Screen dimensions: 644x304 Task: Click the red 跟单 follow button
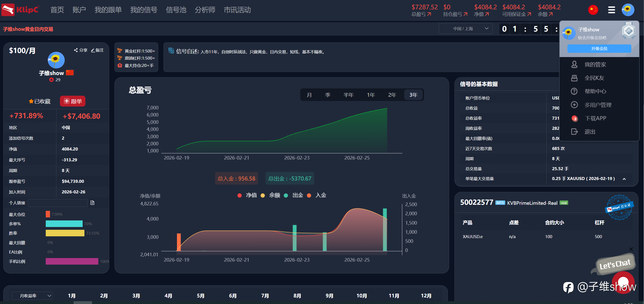click(x=73, y=101)
